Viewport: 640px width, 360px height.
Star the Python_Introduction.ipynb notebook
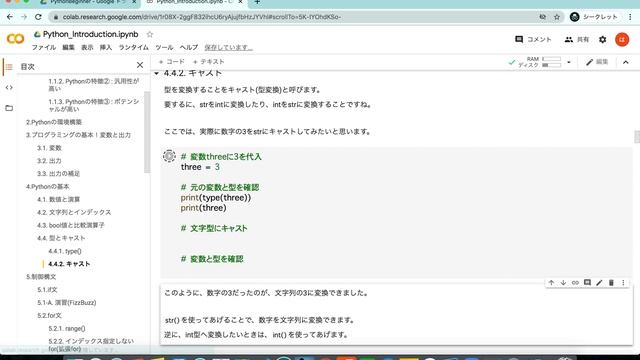[x=150, y=34]
